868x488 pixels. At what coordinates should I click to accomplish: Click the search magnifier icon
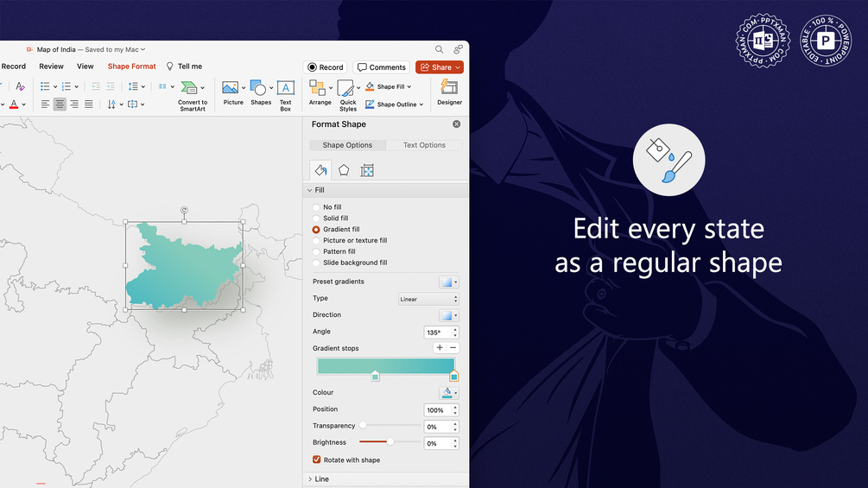439,49
